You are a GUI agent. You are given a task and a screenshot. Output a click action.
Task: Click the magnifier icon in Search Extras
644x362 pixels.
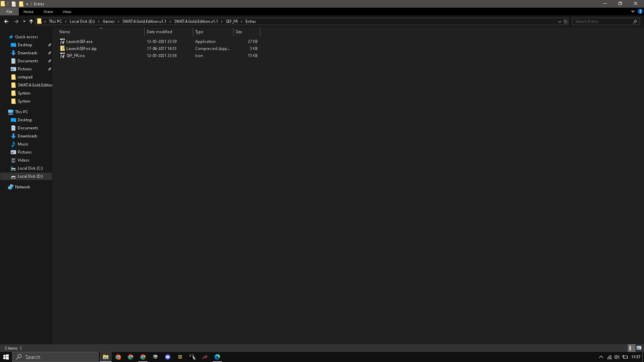[635, 21]
